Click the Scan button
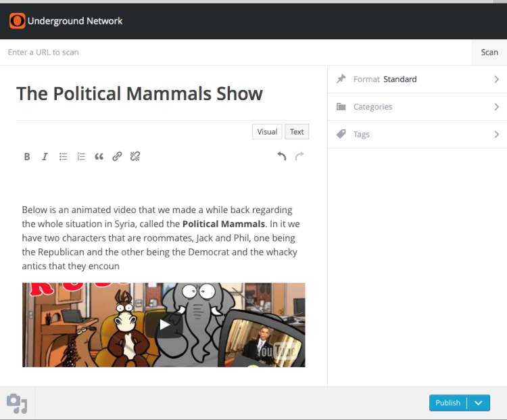The width and height of the screenshot is (507, 420). click(x=489, y=53)
